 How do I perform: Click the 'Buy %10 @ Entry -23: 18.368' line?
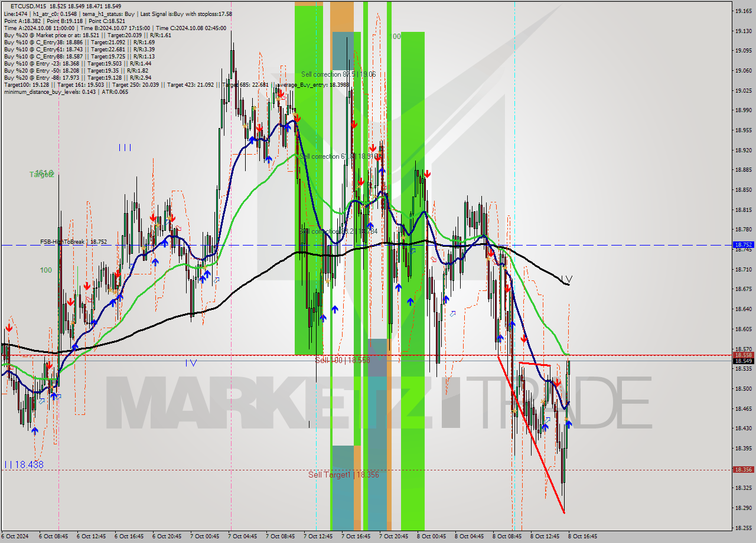[77, 63]
